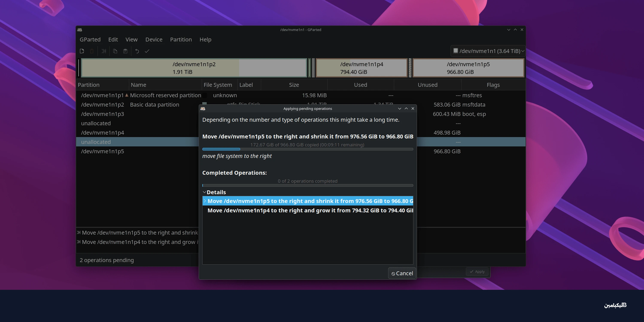This screenshot has width=644, height=322.
Task: Click the '600.43 MiB' unused value
Action: [447, 114]
